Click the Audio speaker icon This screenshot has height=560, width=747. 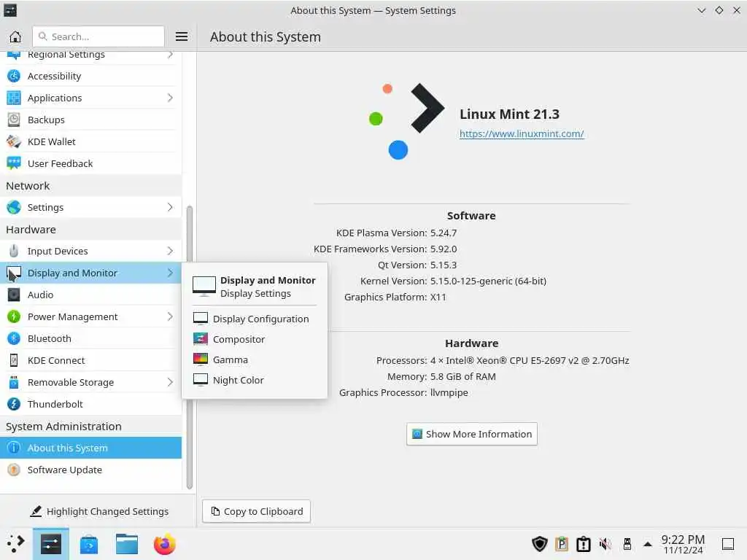[14, 295]
